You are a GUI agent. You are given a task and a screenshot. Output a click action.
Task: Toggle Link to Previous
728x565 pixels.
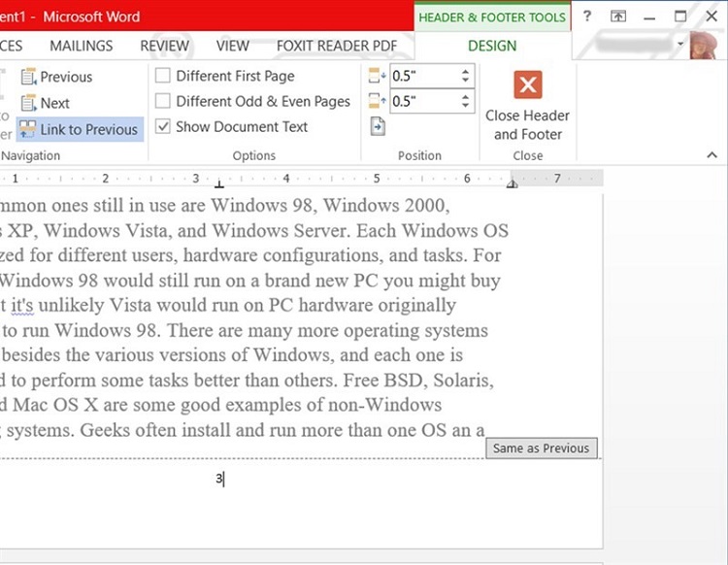(80, 129)
